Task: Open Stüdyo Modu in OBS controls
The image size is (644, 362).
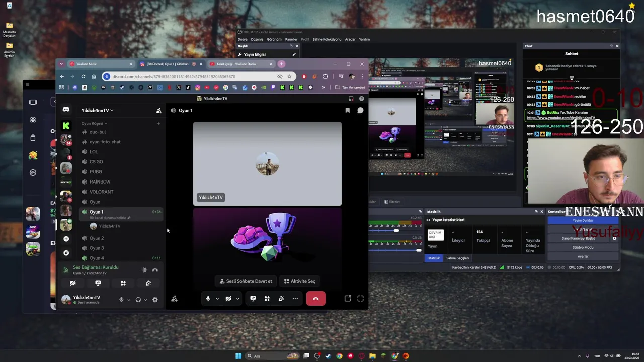Action: [583, 247]
